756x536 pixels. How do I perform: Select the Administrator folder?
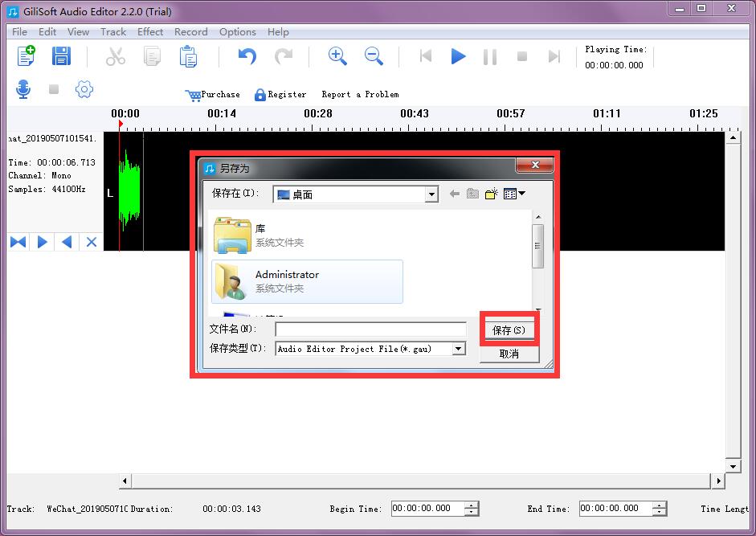tap(307, 281)
